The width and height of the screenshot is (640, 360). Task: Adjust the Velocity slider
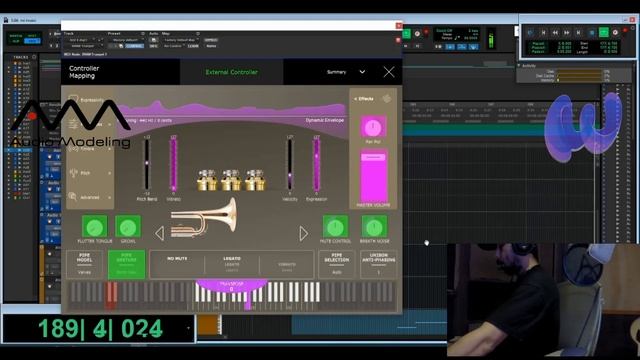point(290,165)
